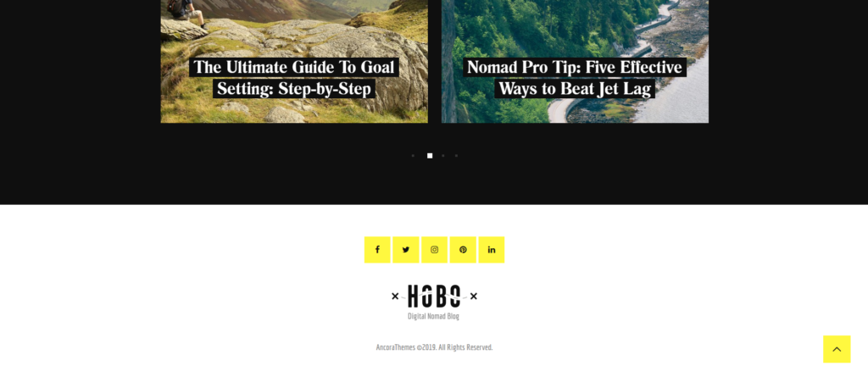Select the first slider pagination dot
The height and width of the screenshot is (377, 868).
coord(413,156)
